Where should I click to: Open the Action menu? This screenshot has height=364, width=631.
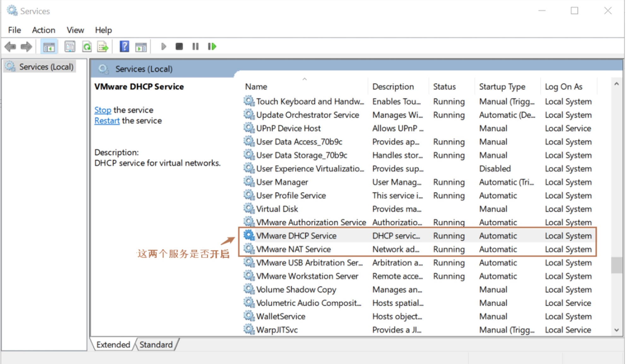point(44,30)
